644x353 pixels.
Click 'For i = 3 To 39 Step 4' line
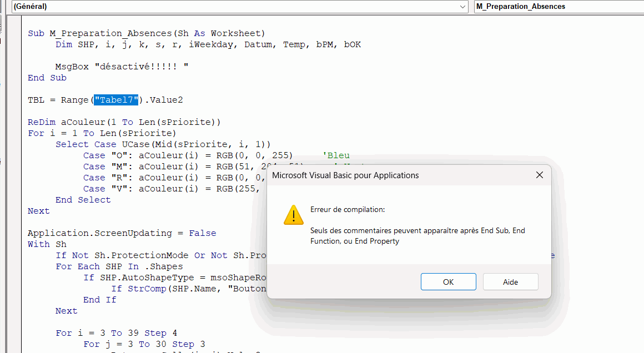click(116, 332)
